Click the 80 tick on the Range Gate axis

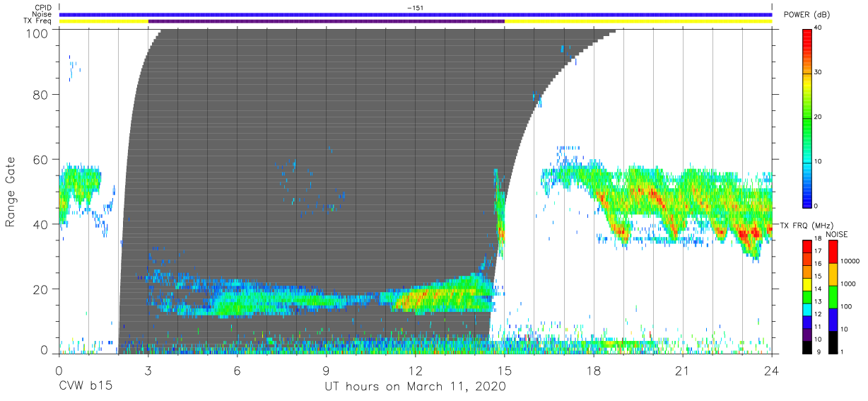point(41,95)
